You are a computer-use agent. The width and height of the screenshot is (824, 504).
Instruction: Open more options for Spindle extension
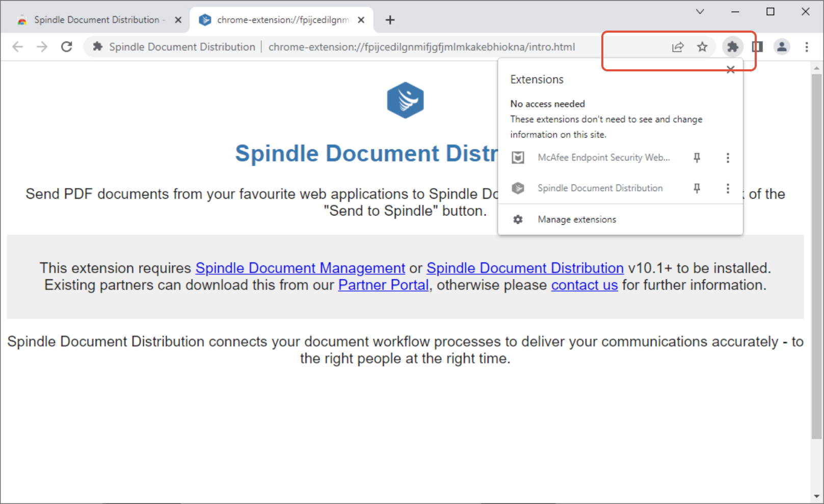pos(728,189)
